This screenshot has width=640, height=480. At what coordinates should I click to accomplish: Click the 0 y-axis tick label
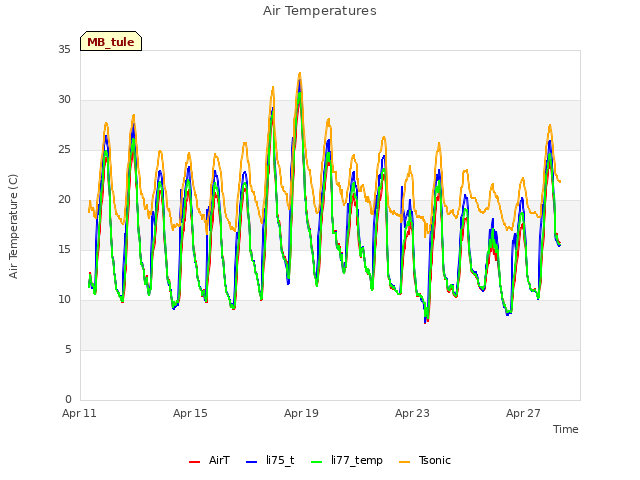(68, 400)
